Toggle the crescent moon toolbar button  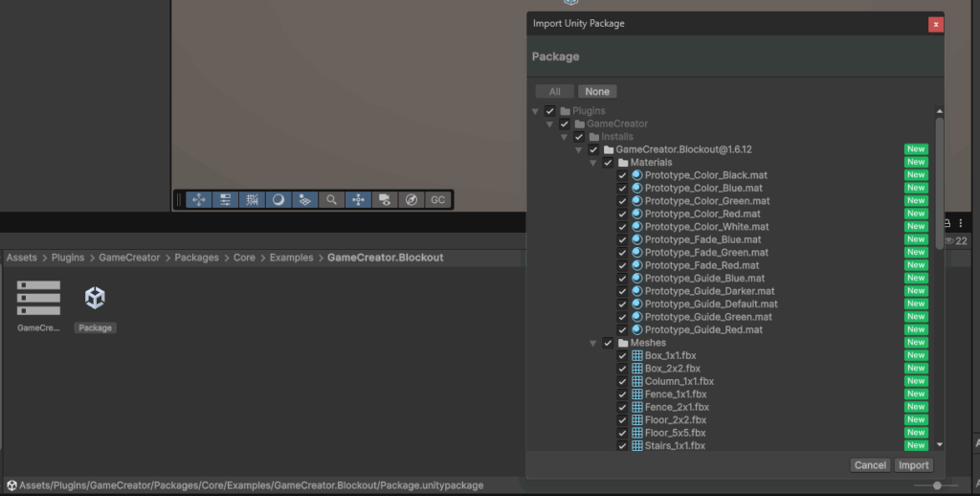[x=278, y=199]
